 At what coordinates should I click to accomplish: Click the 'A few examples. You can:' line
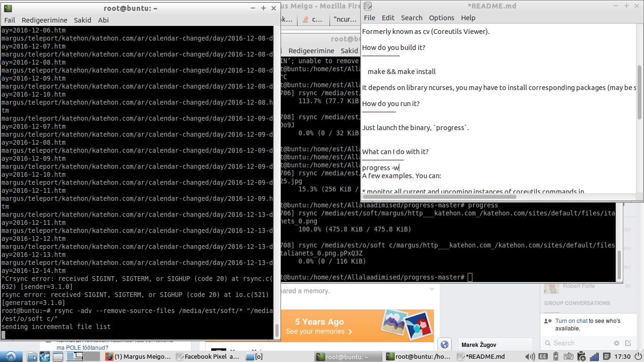click(402, 176)
